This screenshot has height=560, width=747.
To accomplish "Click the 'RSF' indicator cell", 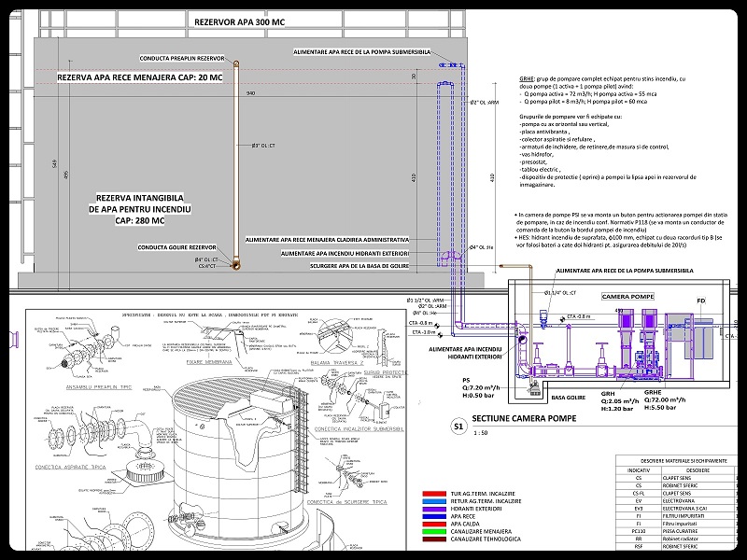I will point(639,547).
